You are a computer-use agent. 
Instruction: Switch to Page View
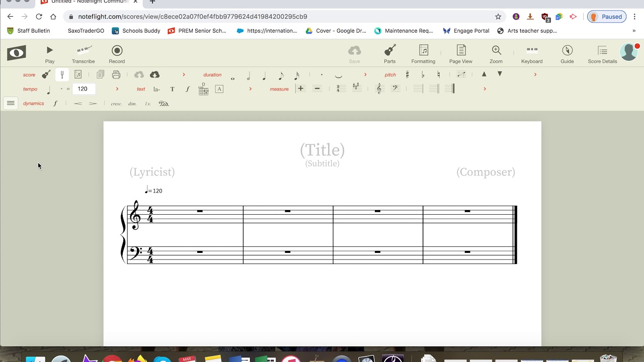pyautogui.click(x=460, y=54)
